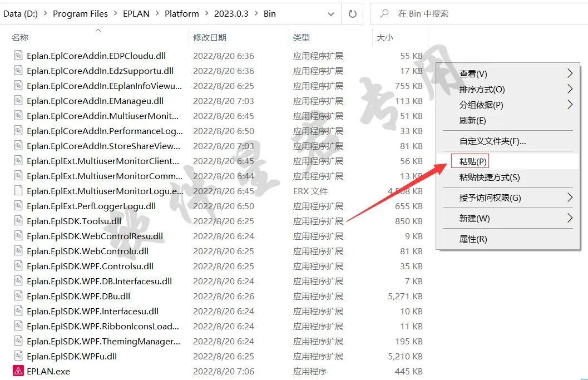Click the 应用程序 type cell of EPLAN.exe
This screenshot has height=380, width=588.
pyautogui.click(x=310, y=371)
